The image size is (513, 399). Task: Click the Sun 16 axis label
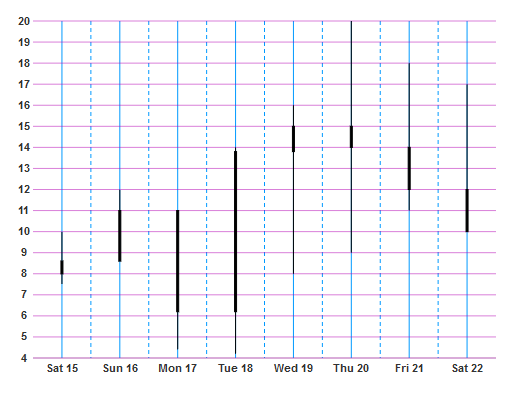click(x=120, y=368)
